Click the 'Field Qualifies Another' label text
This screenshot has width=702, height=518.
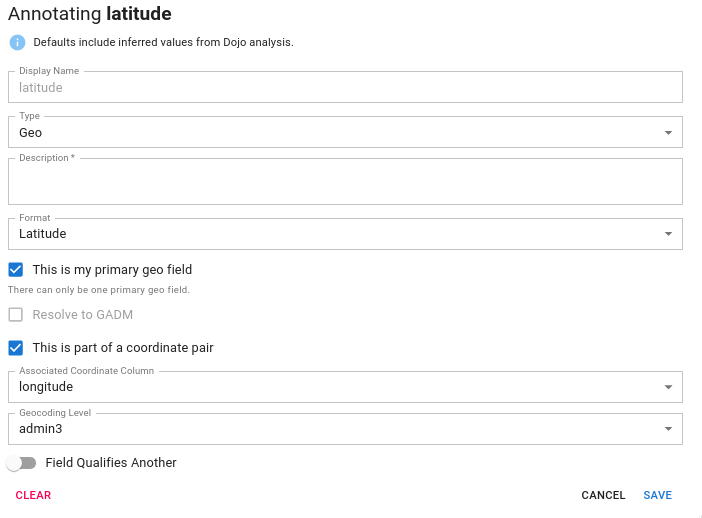[x=111, y=463]
